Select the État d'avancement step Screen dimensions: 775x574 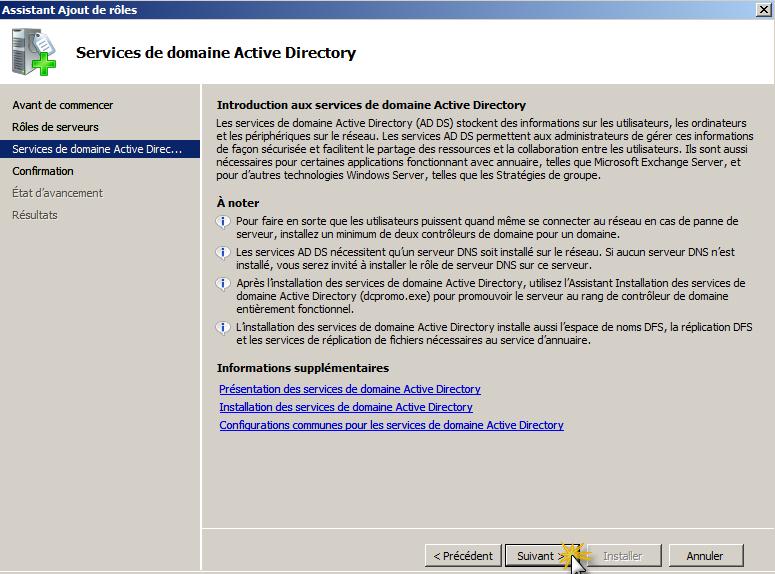(57, 193)
